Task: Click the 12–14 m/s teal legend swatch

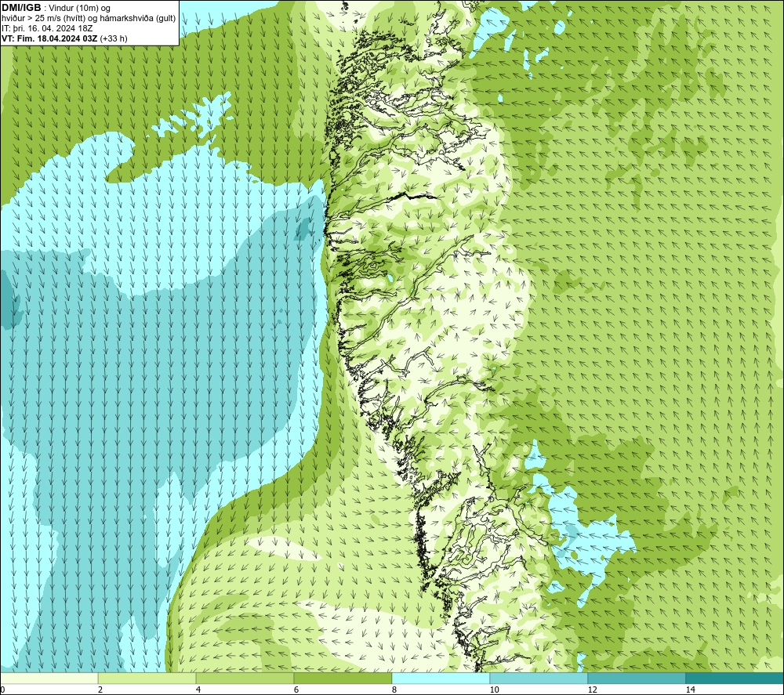Action: [x=637, y=678]
